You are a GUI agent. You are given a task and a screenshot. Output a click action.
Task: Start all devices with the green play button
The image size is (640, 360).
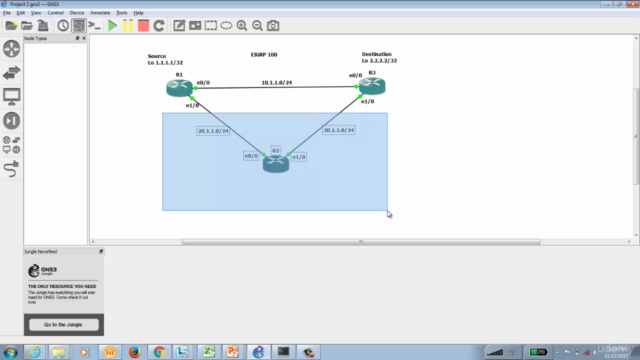[112, 26]
